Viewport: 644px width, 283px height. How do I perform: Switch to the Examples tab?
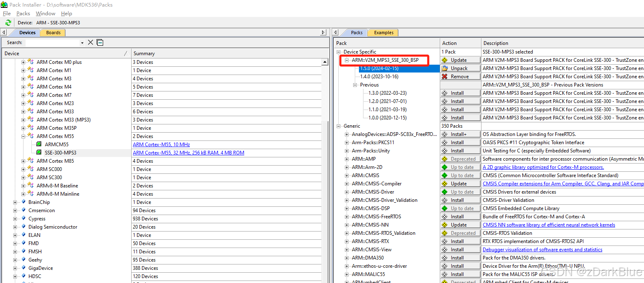tap(384, 33)
